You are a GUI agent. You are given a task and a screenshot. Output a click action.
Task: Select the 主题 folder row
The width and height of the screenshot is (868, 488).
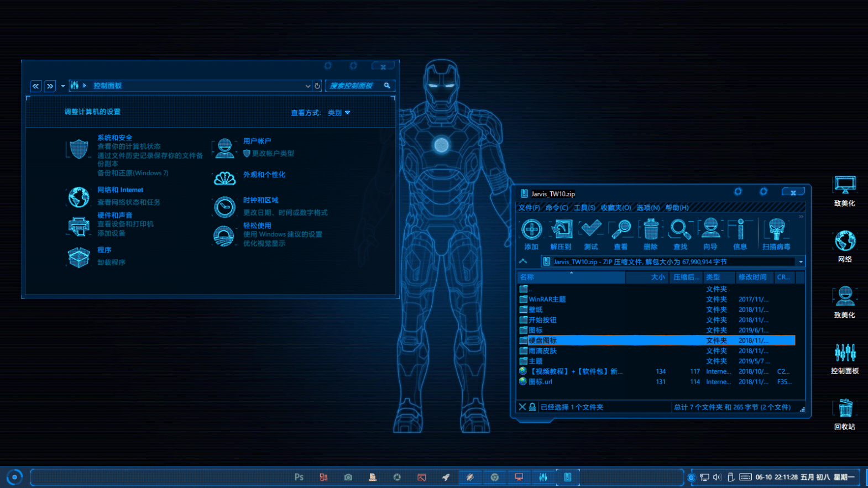[x=657, y=361]
